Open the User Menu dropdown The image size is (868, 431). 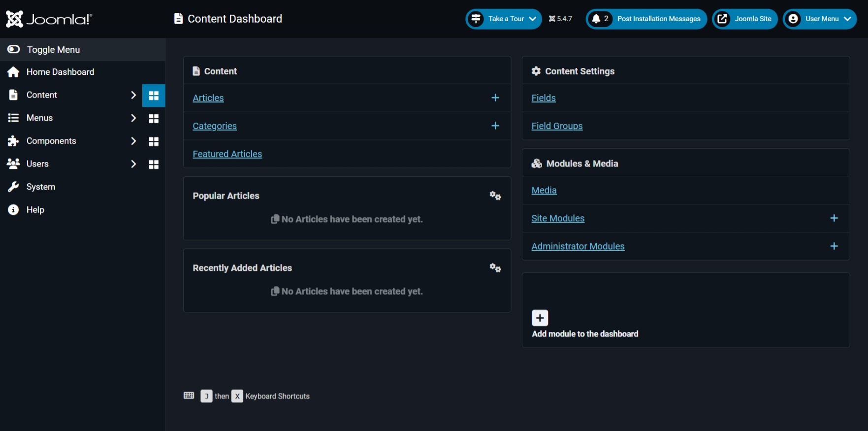point(820,19)
